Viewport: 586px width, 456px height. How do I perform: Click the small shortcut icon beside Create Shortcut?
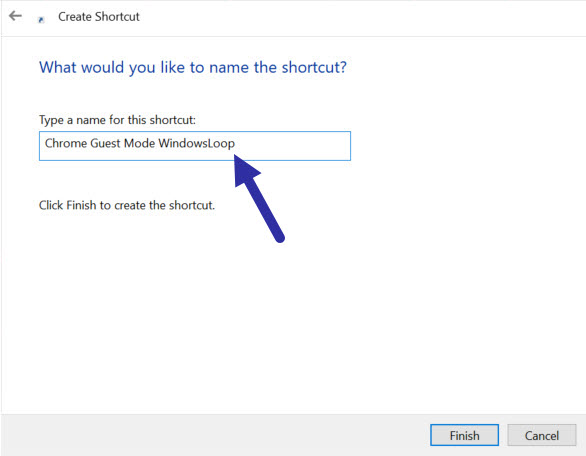(x=41, y=20)
